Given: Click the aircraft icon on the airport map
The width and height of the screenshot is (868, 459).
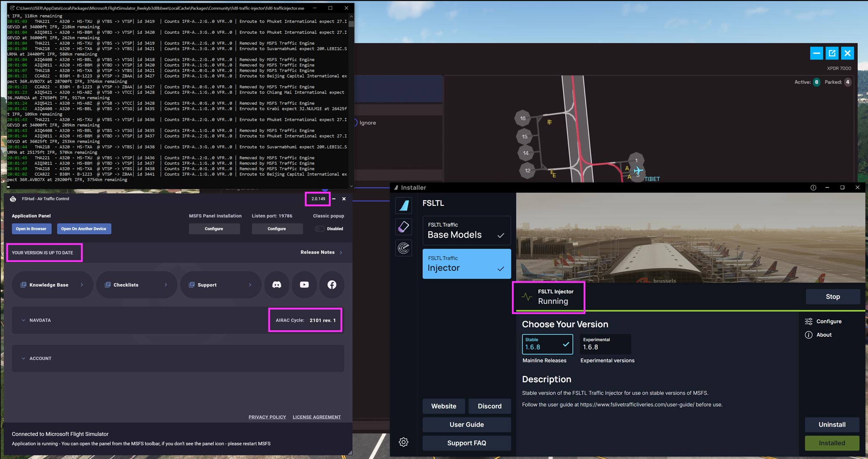Looking at the screenshot, I should coord(638,171).
